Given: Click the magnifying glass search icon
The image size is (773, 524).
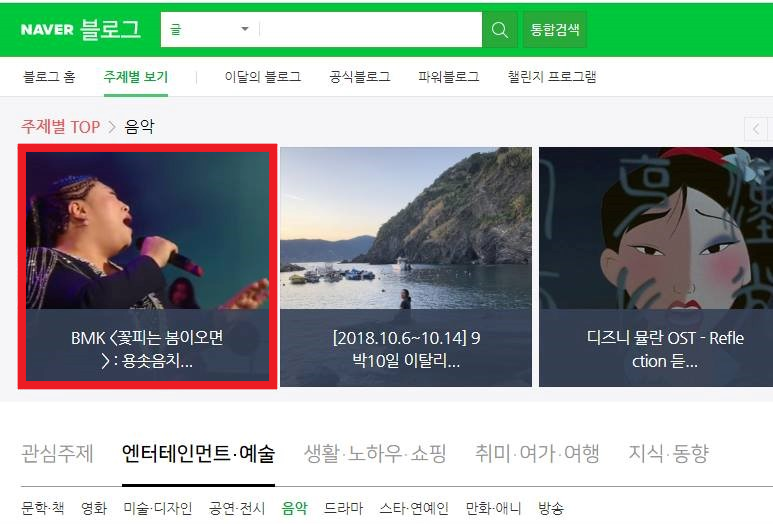Looking at the screenshot, I should click(x=499, y=30).
